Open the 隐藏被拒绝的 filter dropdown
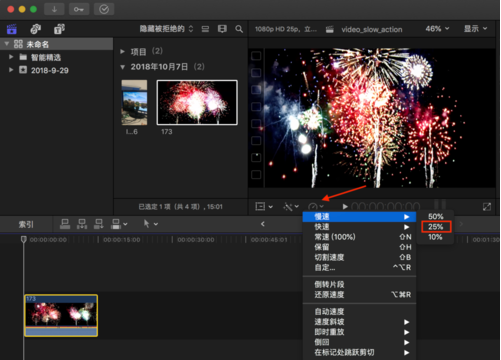 [166, 29]
